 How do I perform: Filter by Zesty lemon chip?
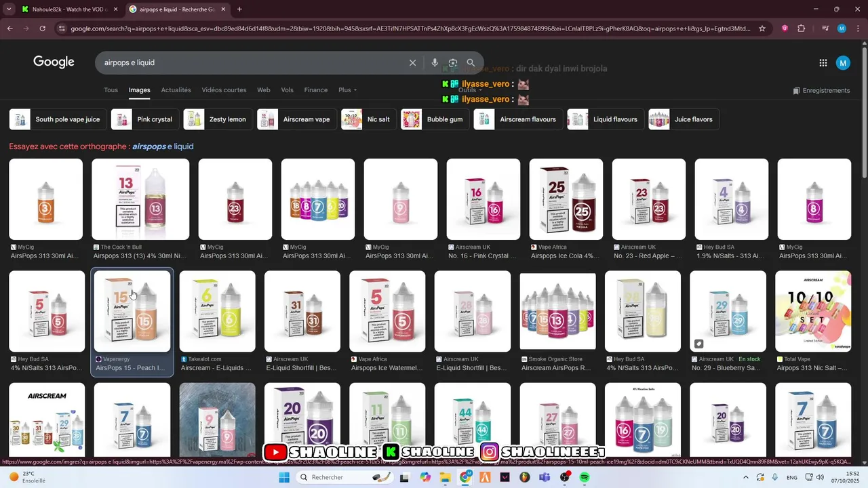pos(218,119)
